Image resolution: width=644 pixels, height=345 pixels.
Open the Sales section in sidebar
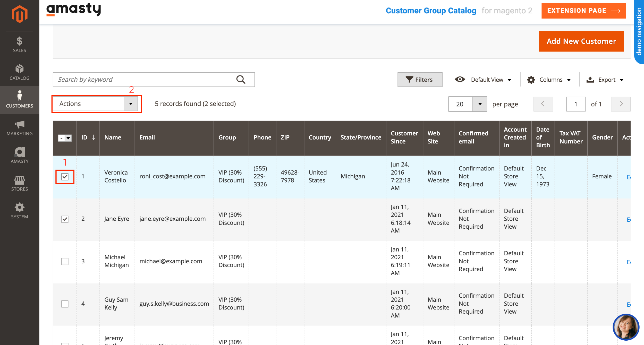pyautogui.click(x=19, y=44)
